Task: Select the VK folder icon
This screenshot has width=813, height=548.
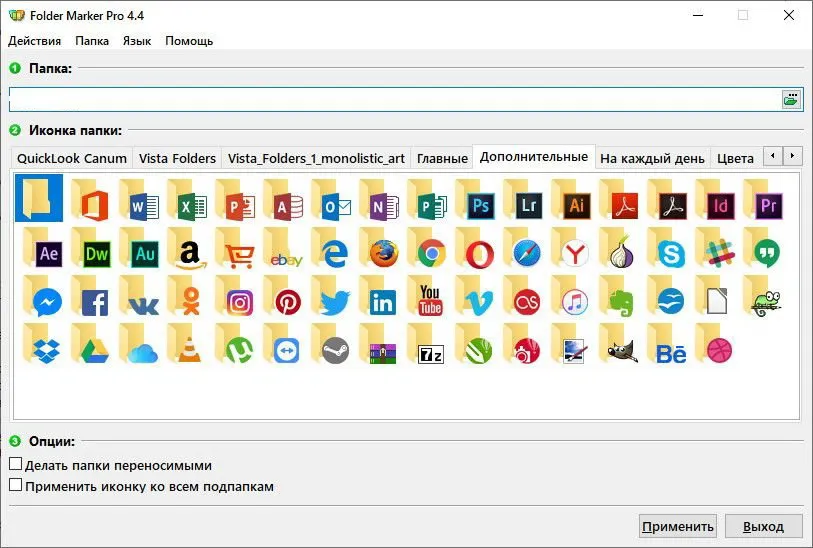Action: [139, 297]
